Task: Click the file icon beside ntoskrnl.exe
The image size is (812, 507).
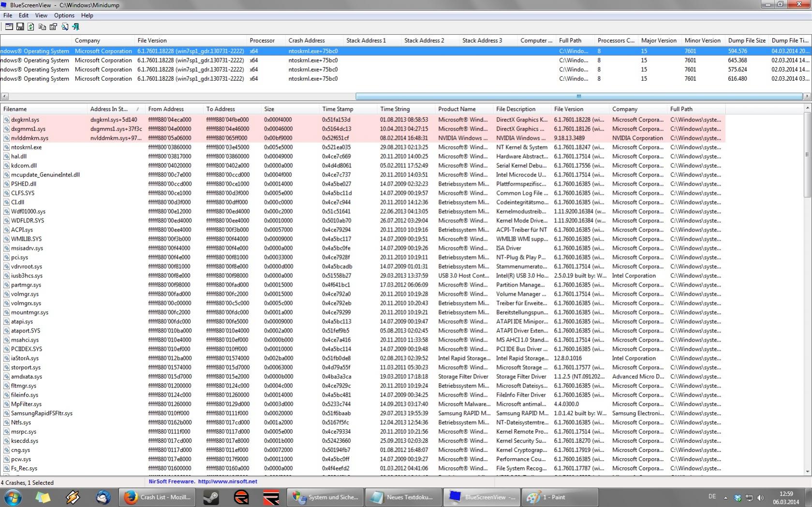Action: click(6, 147)
